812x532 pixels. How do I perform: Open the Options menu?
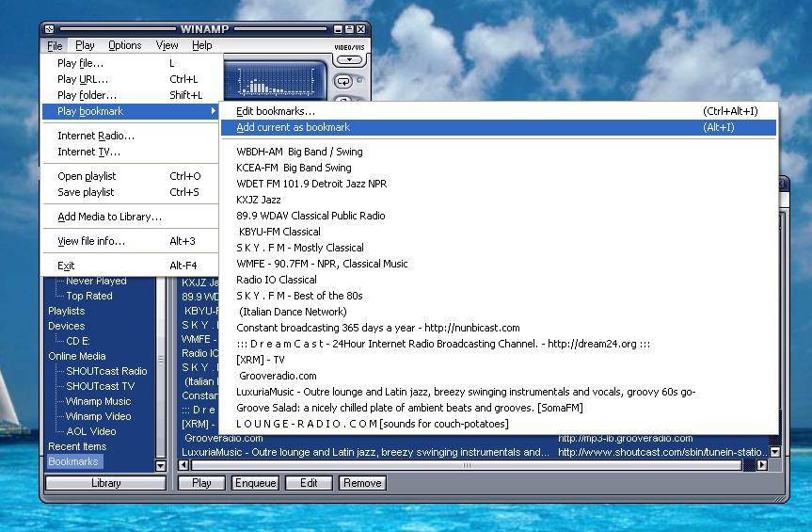click(125, 45)
